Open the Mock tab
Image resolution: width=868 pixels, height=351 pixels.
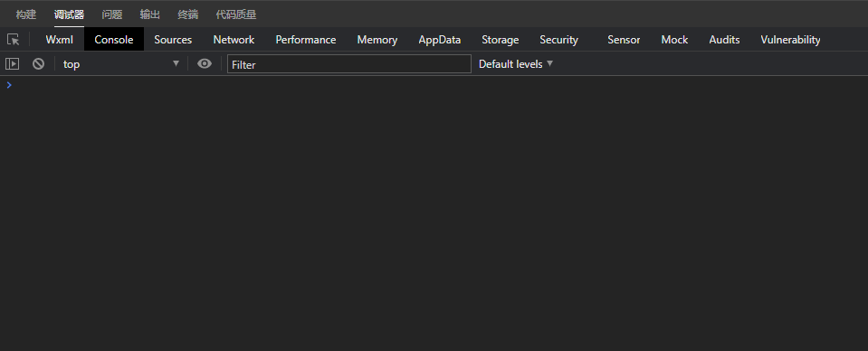pyautogui.click(x=674, y=40)
